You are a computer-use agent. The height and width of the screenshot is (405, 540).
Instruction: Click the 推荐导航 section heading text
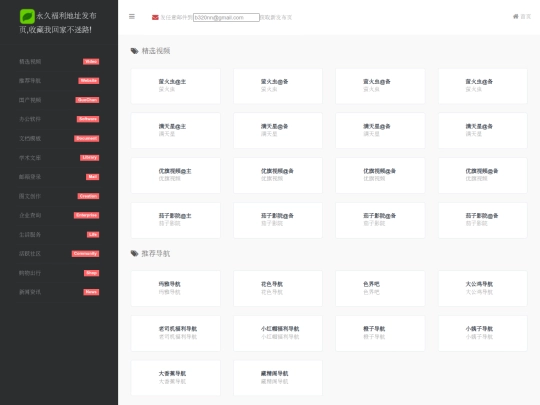[x=156, y=254]
